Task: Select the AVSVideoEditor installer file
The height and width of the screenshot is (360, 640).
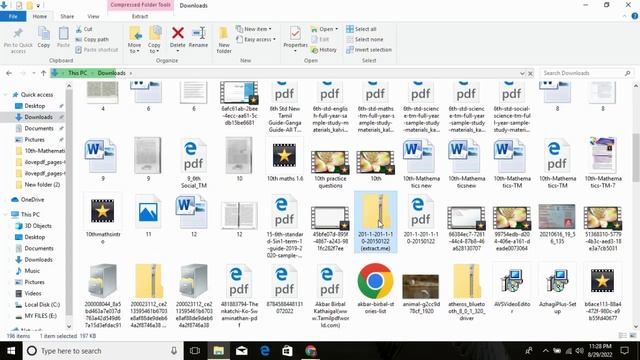Action: pyautogui.click(x=512, y=289)
